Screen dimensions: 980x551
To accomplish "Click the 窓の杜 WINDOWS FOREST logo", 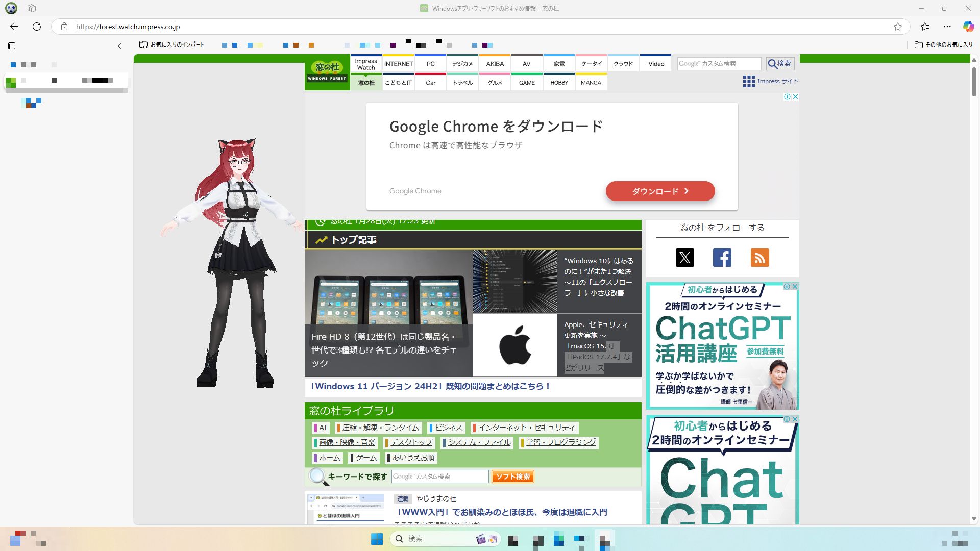I will point(327,70).
